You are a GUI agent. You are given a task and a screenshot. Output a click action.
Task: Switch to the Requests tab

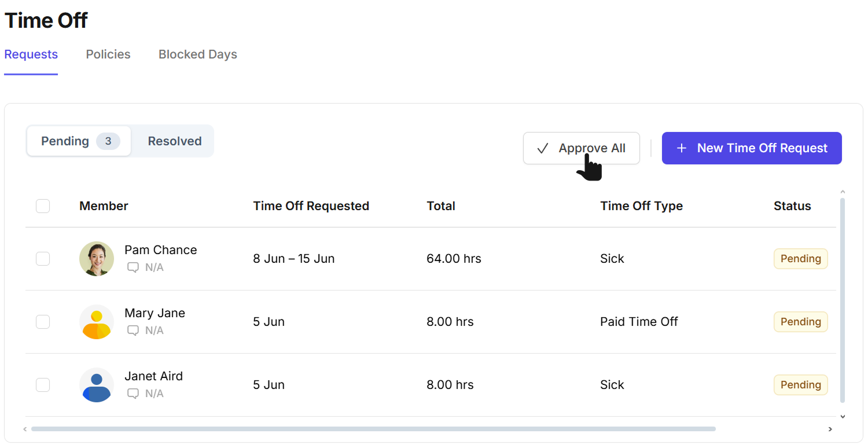[x=31, y=54]
